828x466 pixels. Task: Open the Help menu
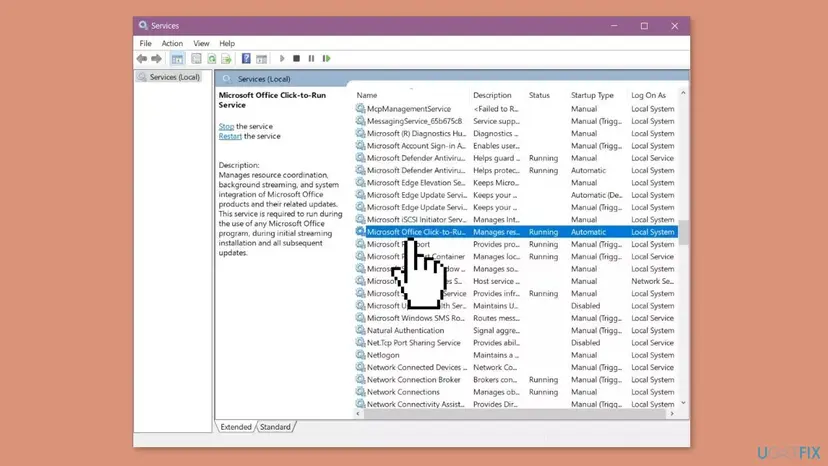(227, 43)
